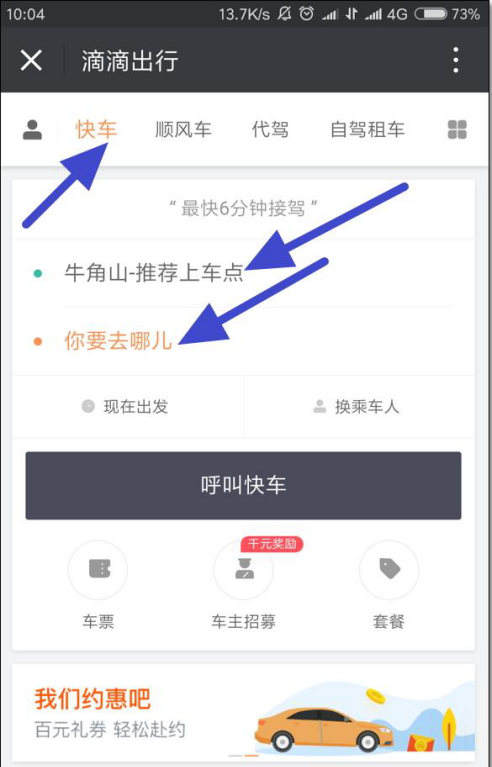Switch to the 代驾 tab
Screen dimensions: 492x767
pos(270,130)
